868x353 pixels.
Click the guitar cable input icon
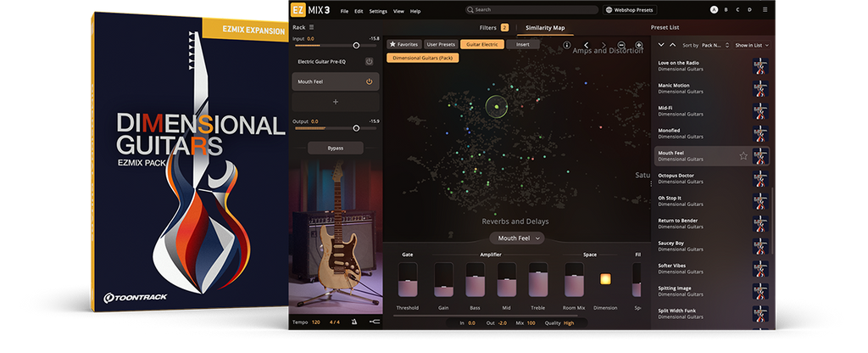pos(374,322)
